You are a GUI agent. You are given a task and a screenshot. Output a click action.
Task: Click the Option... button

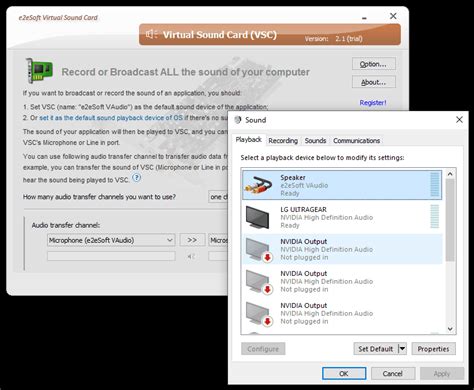coord(374,64)
